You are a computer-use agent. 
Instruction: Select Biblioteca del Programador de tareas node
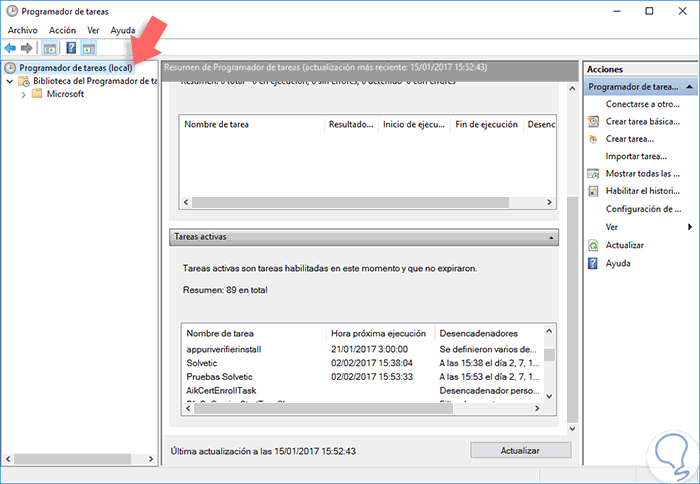[95, 81]
